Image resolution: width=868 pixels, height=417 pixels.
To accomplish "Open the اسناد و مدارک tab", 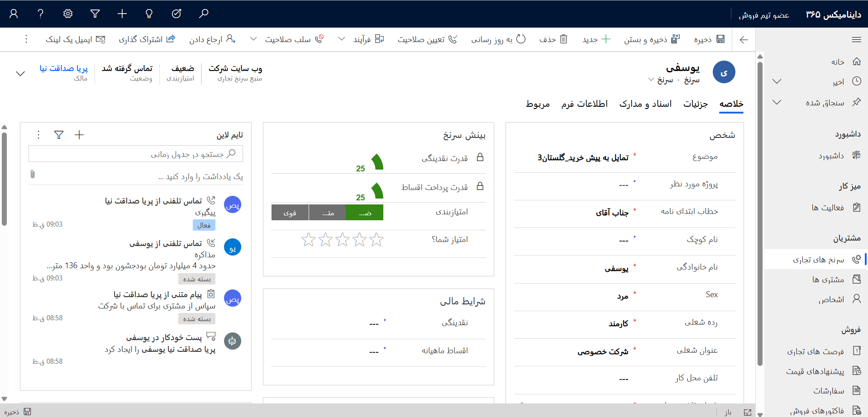I will pyautogui.click(x=645, y=104).
